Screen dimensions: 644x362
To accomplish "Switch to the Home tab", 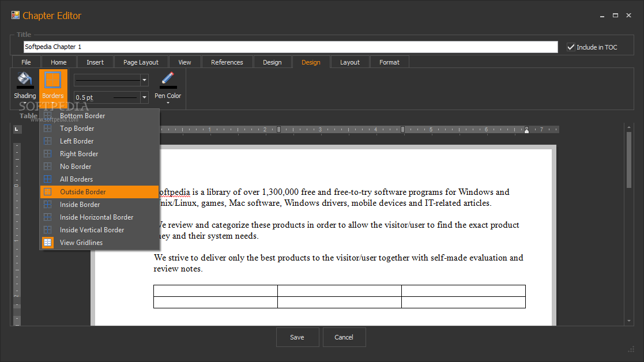I will coord(59,62).
